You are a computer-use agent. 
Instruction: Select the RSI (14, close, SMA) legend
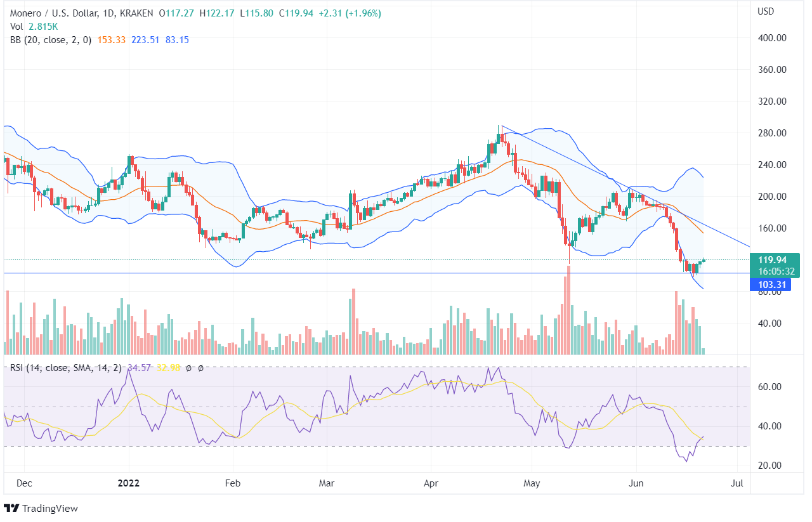click(63, 367)
